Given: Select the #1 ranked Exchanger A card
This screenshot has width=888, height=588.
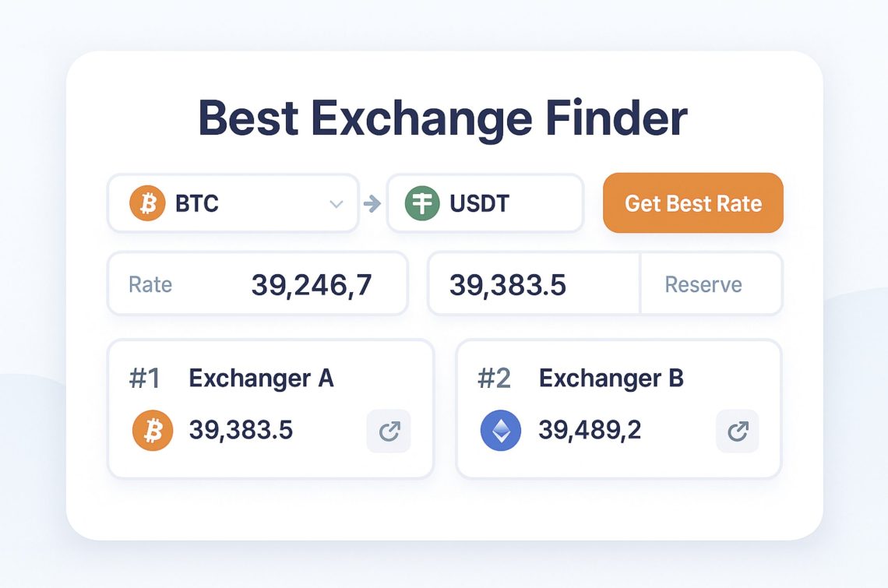Looking at the screenshot, I should pos(271,407).
